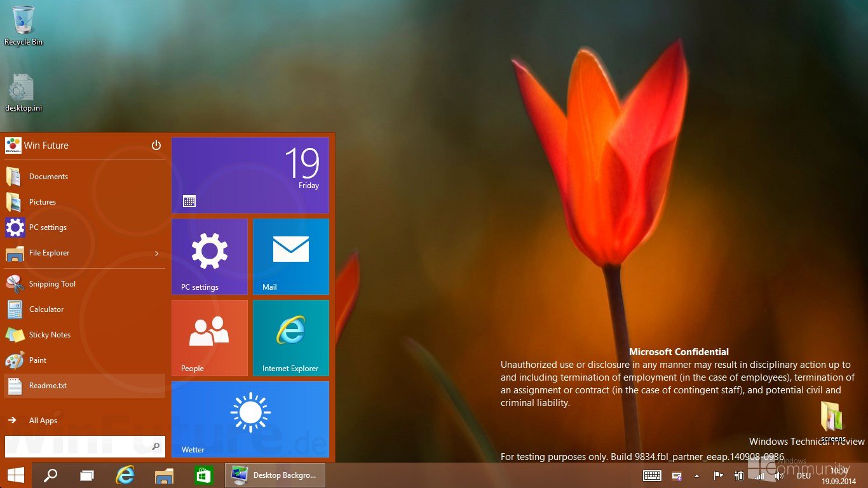Click the Start menu search box
This screenshot has width=868, height=488.
tap(85, 447)
